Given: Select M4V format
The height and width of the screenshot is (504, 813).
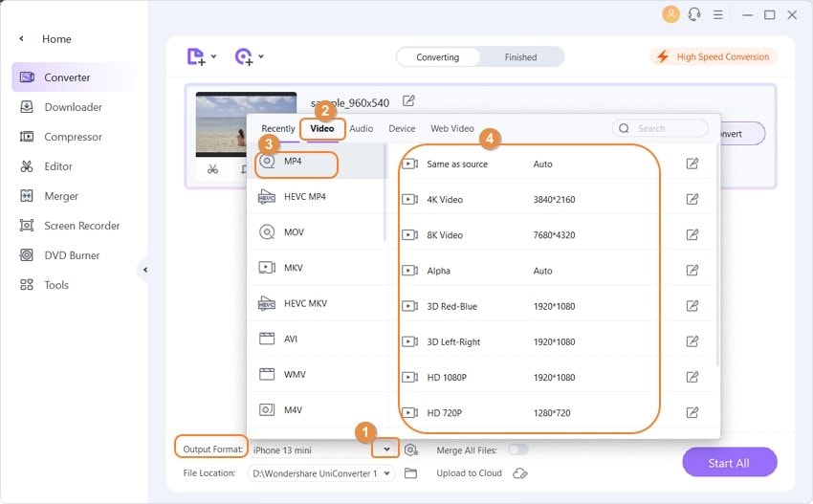Looking at the screenshot, I should click(317, 409).
